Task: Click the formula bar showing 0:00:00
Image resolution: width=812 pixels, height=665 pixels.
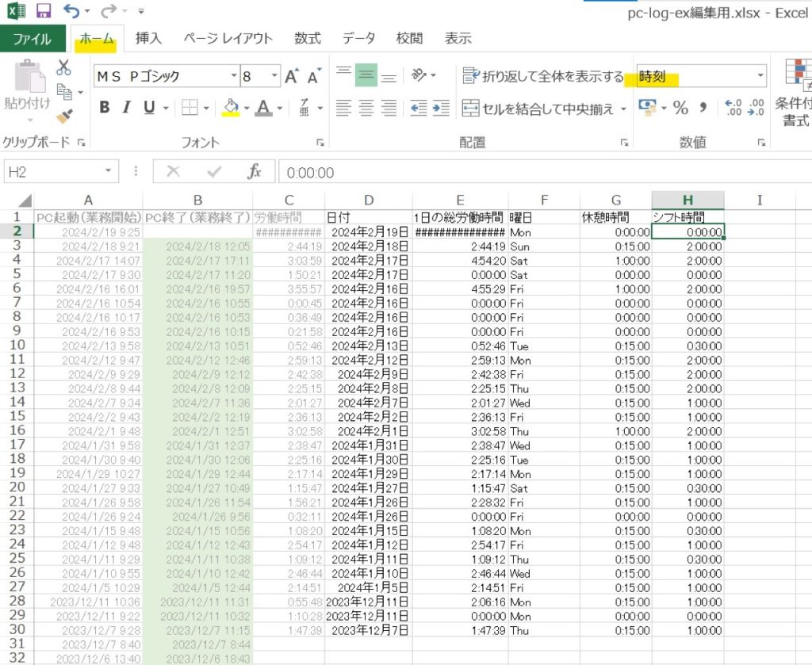Action: (x=545, y=172)
